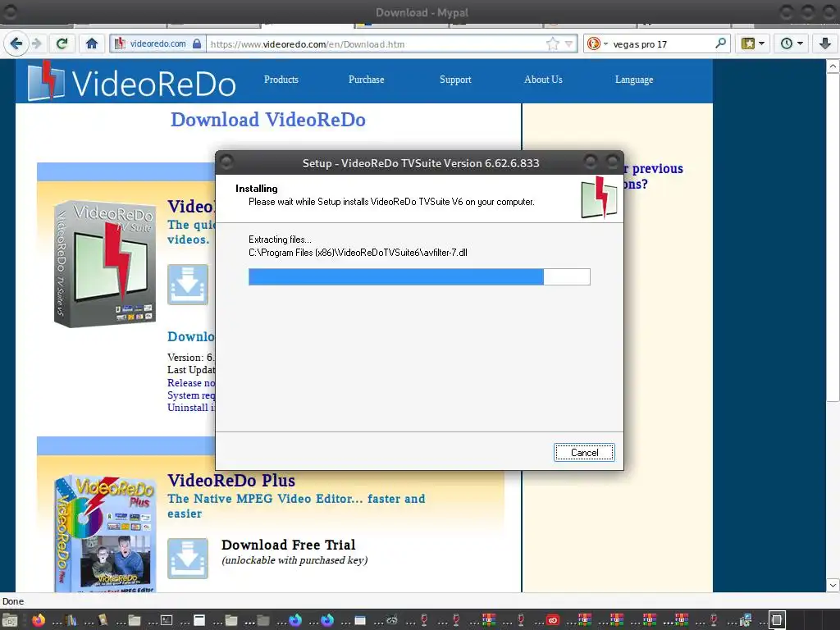Click the page scrollbar up arrow
This screenshot has height=630, width=840.
[833, 66]
